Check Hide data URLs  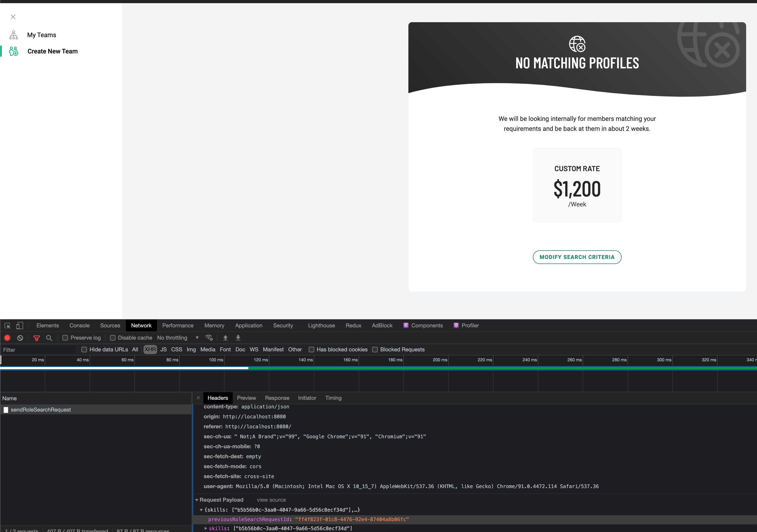[84, 349]
